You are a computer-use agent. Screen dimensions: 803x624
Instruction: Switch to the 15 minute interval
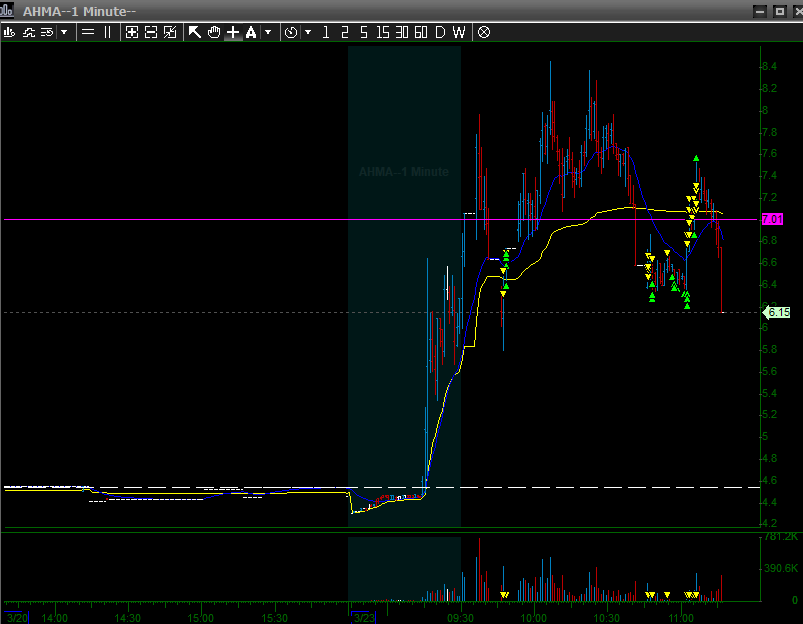(x=383, y=32)
